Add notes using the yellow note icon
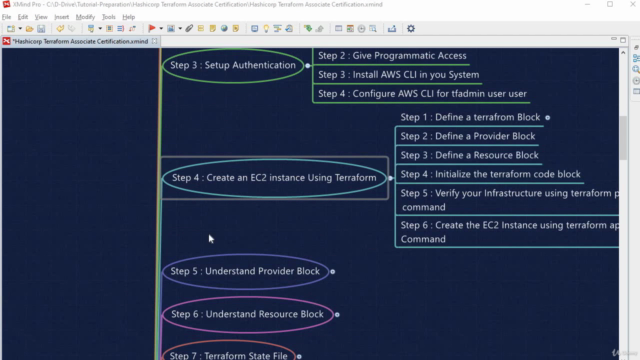 (213, 29)
